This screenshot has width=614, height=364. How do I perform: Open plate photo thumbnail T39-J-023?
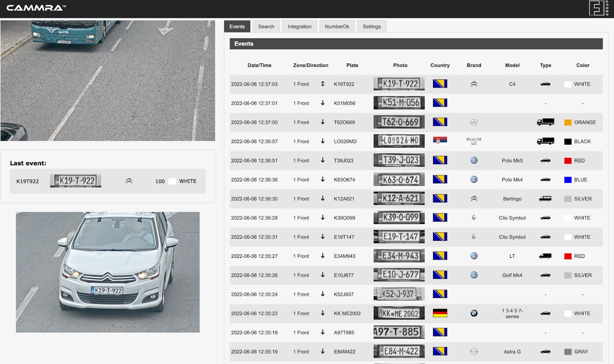(399, 160)
